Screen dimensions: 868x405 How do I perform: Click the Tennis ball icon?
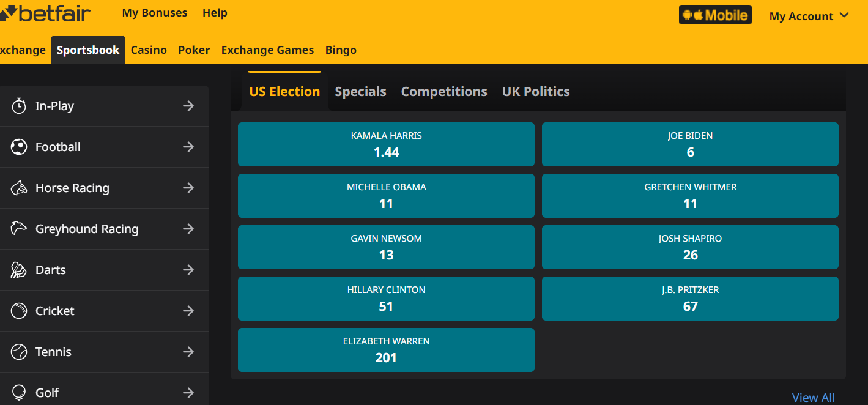coord(19,352)
